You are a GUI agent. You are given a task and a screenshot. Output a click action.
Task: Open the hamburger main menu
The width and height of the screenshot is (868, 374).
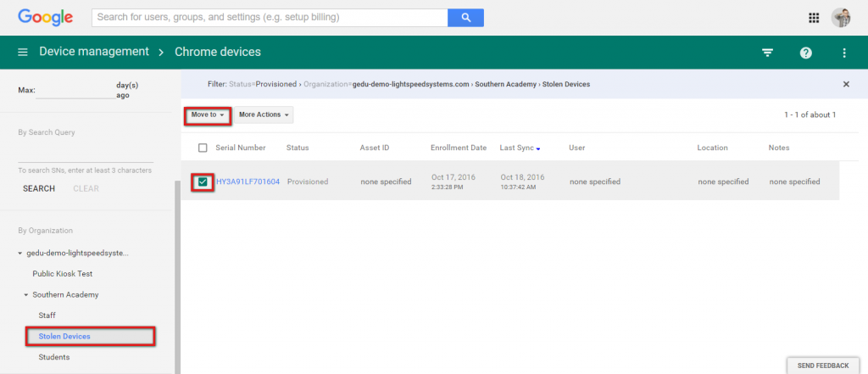point(23,52)
